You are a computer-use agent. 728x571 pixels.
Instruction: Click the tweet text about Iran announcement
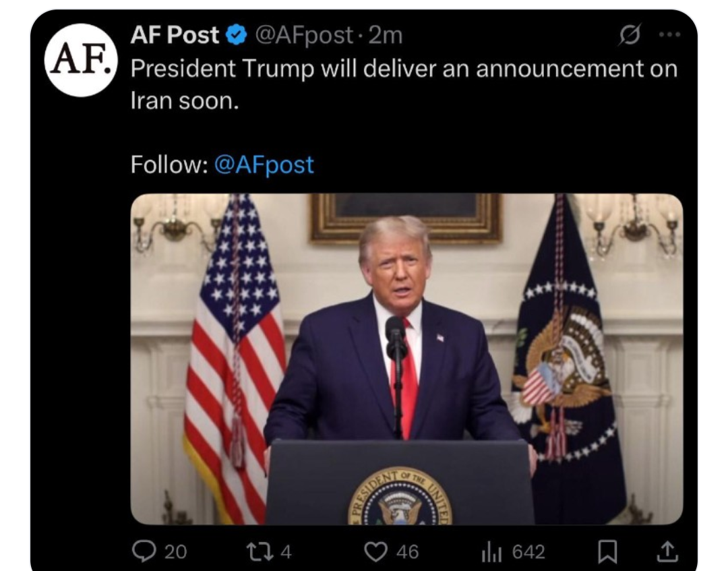coord(404,84)
